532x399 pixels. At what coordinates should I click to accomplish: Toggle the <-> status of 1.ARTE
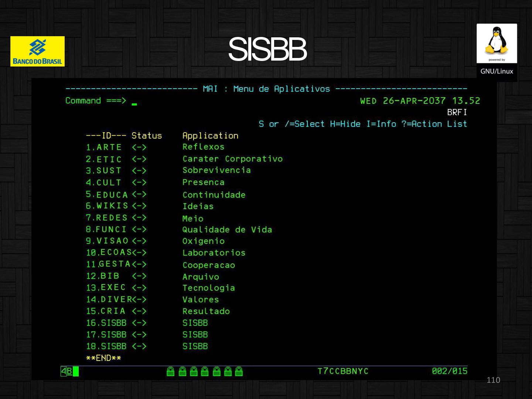pyautogui.click(x=139, y=147)
